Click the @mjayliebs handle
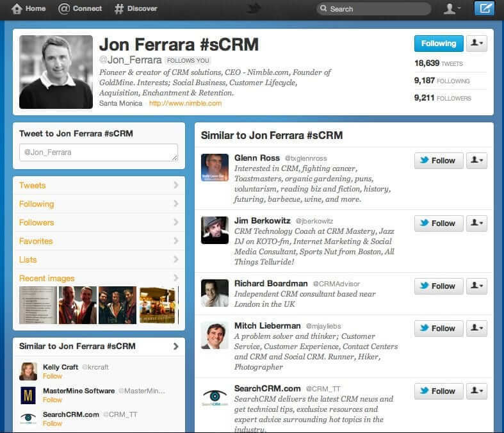 323,326
